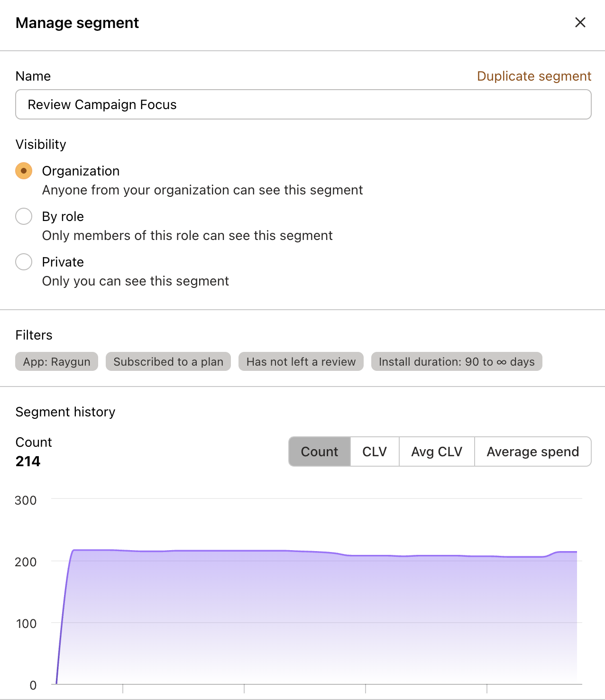The image size is (605, 700).
Task: Open the Install duration filter settings
Action: click(x=456, y=361)
